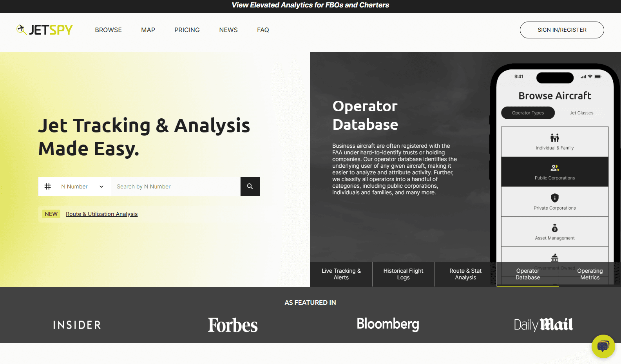This screenshot has width=621, height=364.
Task: Open Route & Utilization Analysis link
Action: (101, 214)
